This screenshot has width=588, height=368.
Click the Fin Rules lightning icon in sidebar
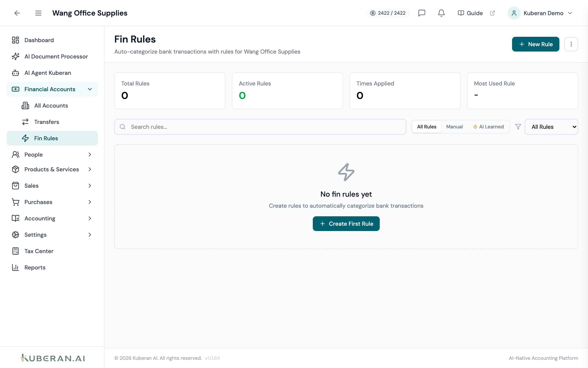click(x=25, y=138)
